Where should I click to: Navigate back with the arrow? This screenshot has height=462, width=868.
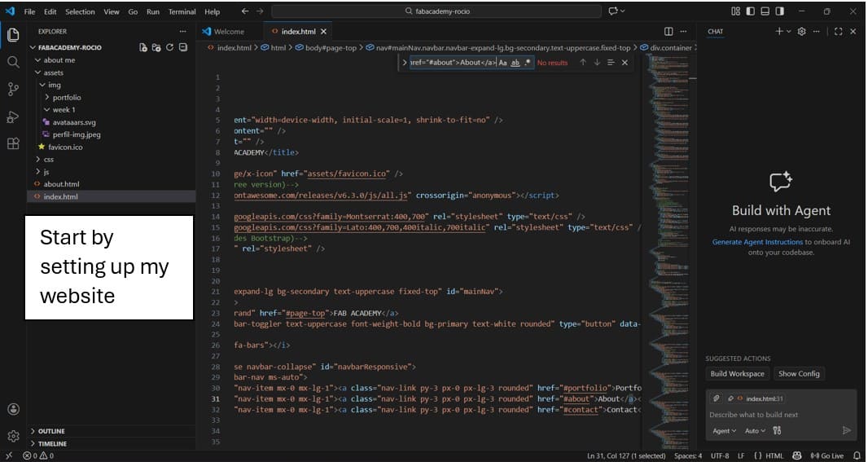click(245, 11)
